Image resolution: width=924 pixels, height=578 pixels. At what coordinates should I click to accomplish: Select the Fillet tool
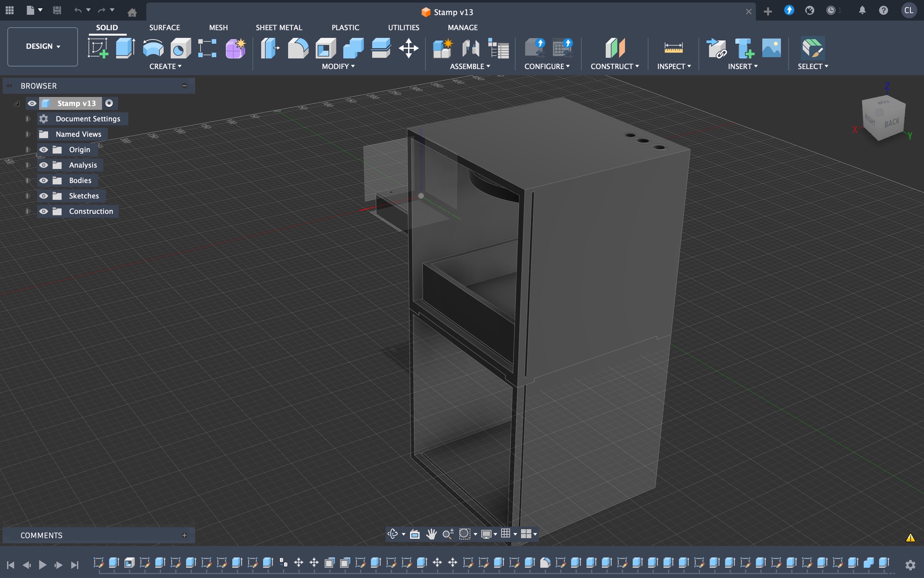click(298, 48)
